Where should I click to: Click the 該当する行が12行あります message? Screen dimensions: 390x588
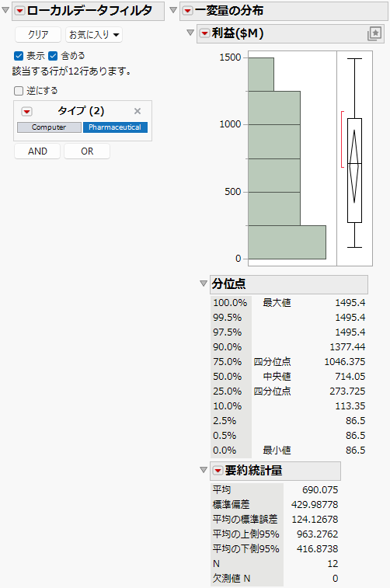click(71, 71)
